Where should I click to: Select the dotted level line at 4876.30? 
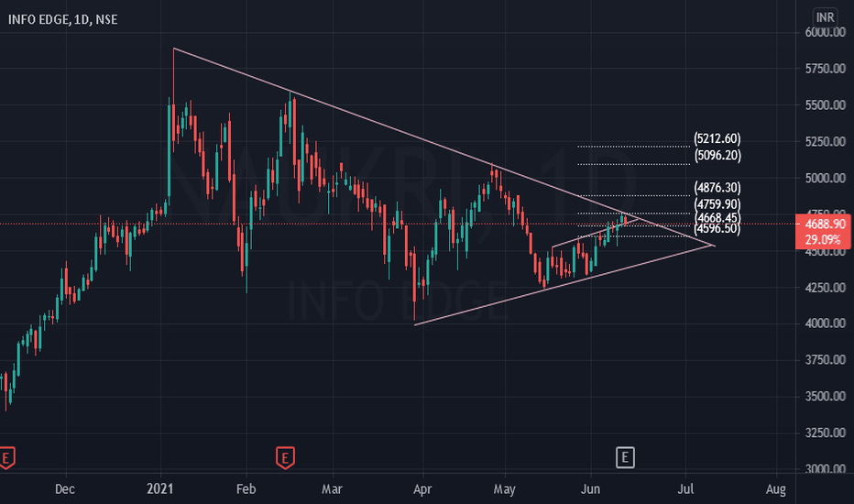point(633,195)
